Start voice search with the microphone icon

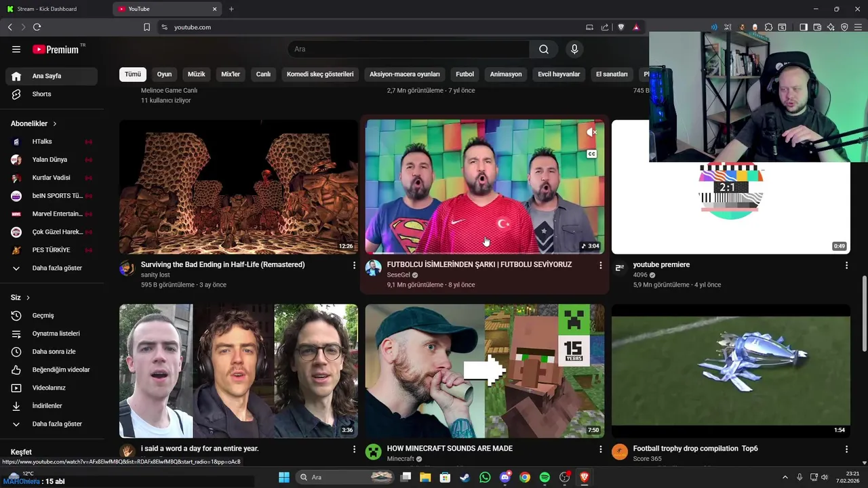tap(574, 49)
